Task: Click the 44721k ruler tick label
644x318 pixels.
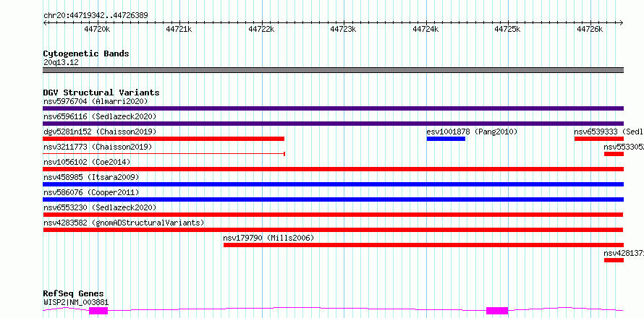Action: coord(179,29)
